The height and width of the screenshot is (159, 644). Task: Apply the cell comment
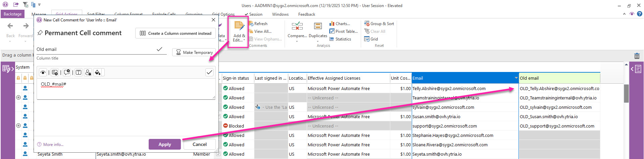[164, 144]
